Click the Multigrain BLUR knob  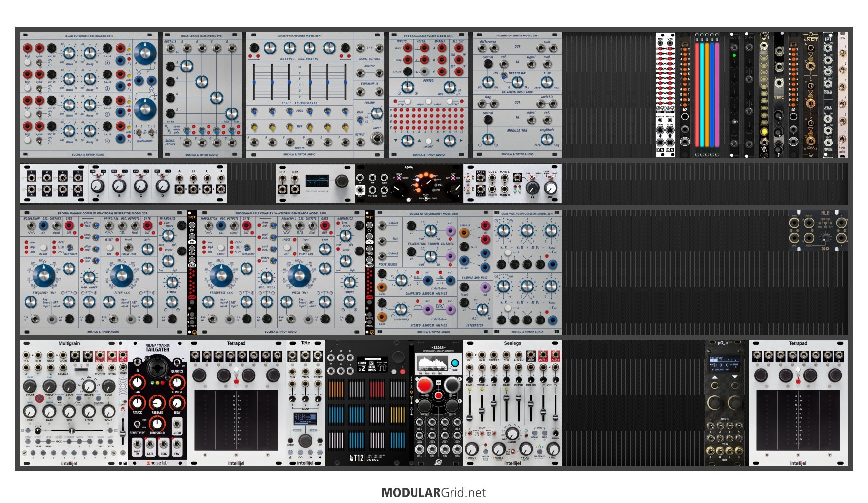pyautogui.click(x=108, y=386)
